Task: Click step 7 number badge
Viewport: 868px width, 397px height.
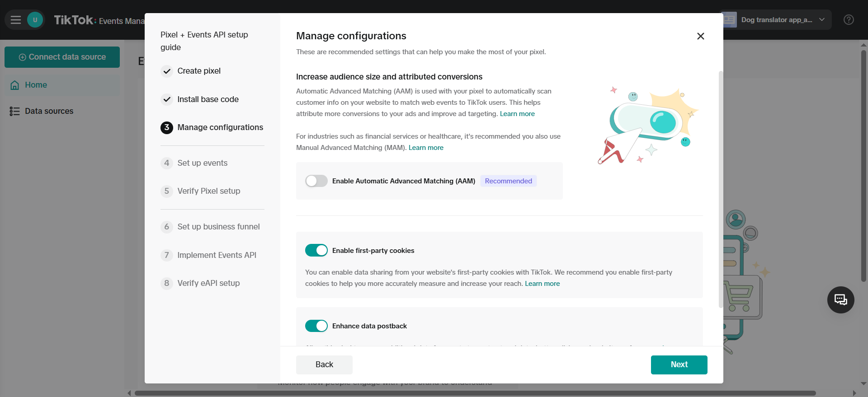Action: click(x=167, y=255)
